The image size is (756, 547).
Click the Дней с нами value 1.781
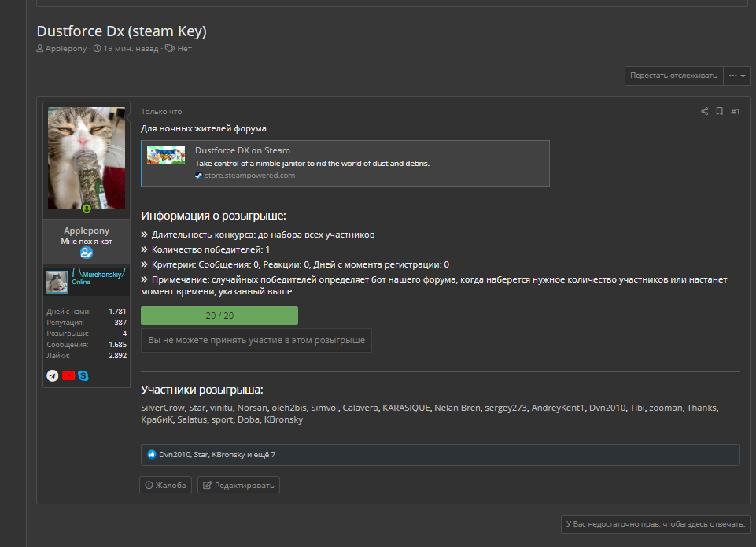(118, 312)
